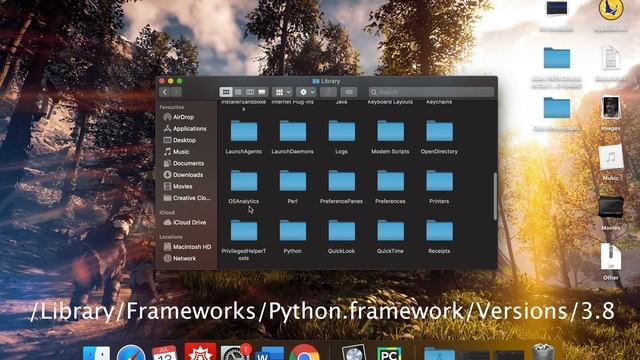Screen dimensions: 640x360
Task: Switch Finder to icon view
Action: point(226,92)
